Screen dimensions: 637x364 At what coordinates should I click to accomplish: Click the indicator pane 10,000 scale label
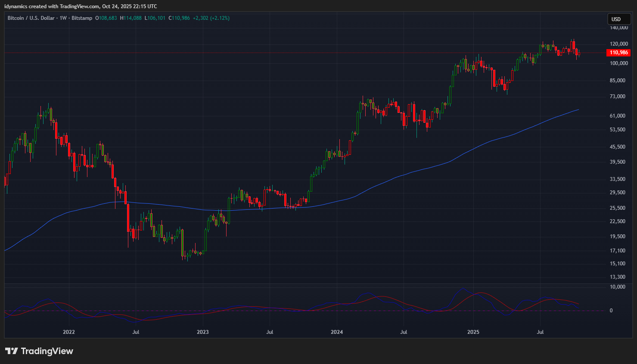click(617, 287)
